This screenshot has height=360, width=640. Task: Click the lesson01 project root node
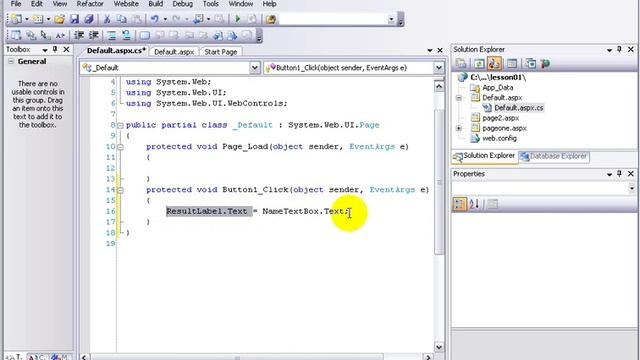pyautogui.click(x=498, y=77)
